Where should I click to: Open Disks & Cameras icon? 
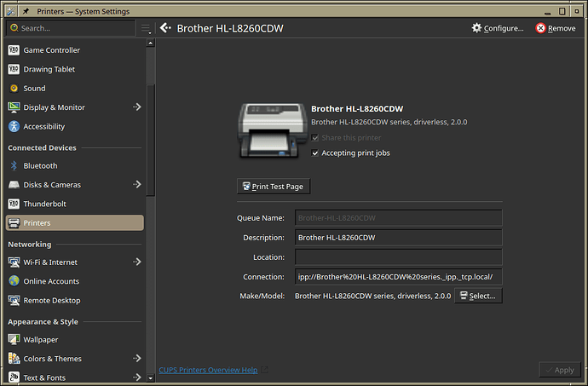click(14, 185)
